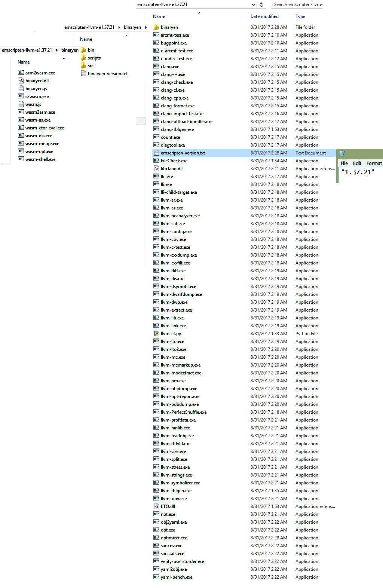383x588 pixels.
Task: Select llvm-modextract.exe file name
Action: click(181, 373)
